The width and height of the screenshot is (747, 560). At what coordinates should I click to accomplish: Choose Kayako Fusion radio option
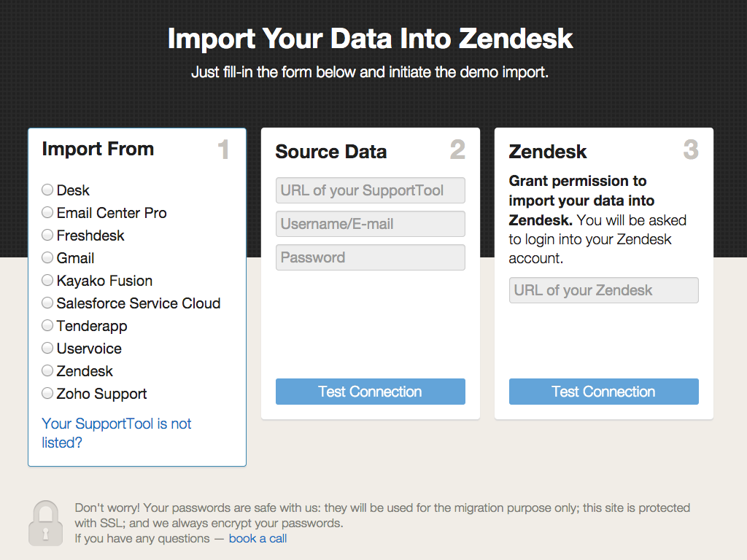(x=47, y=280)
